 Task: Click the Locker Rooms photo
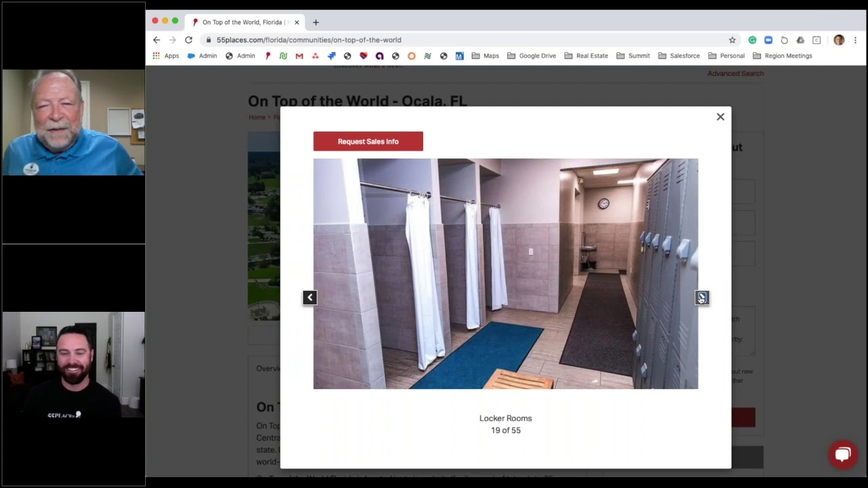click(x=505, y=274)
